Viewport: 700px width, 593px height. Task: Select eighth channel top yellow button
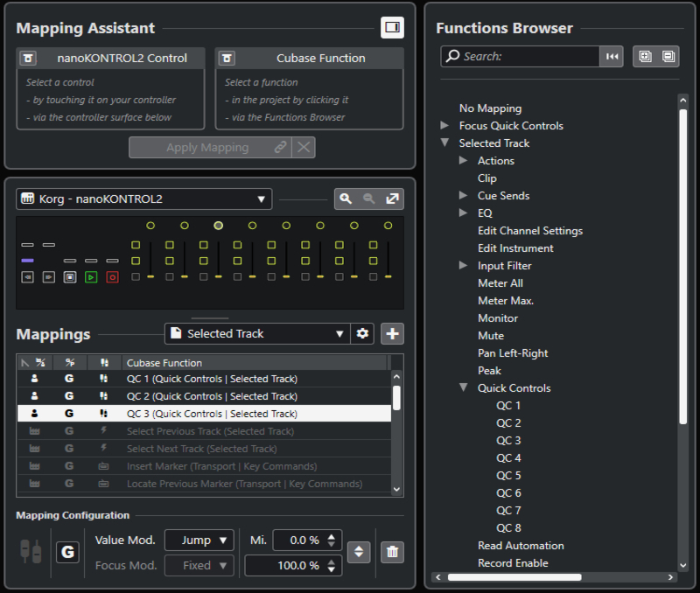(x=374, y=245)
